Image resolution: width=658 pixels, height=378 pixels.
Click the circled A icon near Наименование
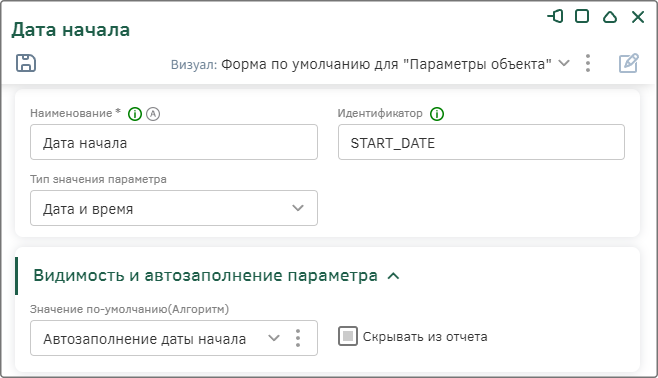(x=153, y=114)
